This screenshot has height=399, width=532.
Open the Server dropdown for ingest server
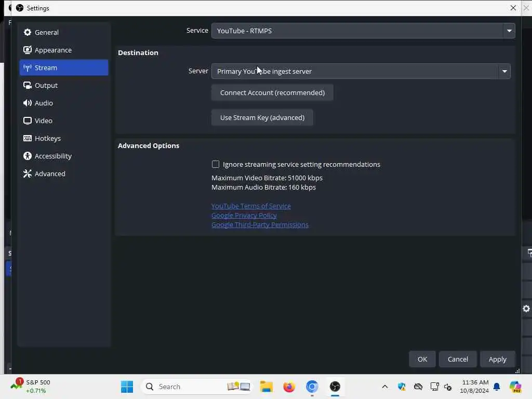click(x=361, y=71)
